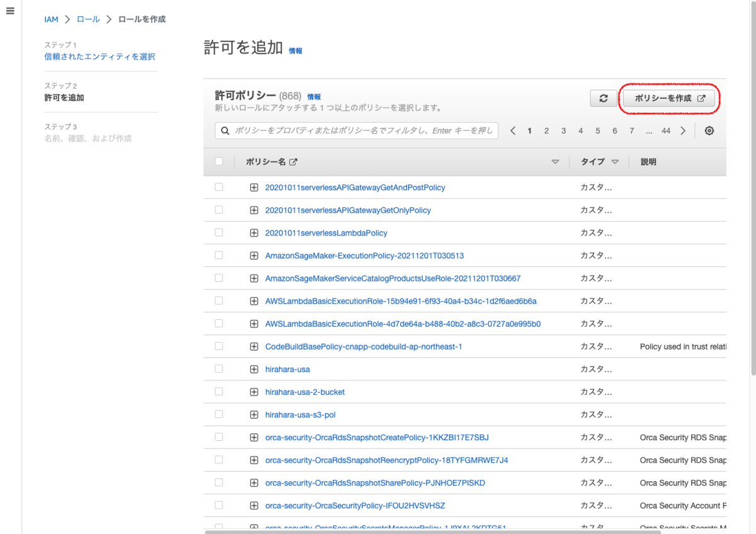756x534 pixels.
Task: Open the 情報 info link beside 許可を追加
Action: pos(295,50)
